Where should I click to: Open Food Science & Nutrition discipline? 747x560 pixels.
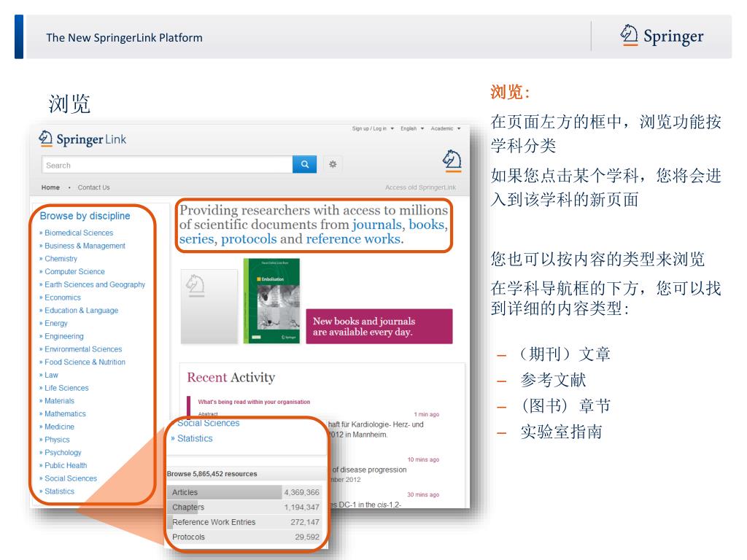85,362
